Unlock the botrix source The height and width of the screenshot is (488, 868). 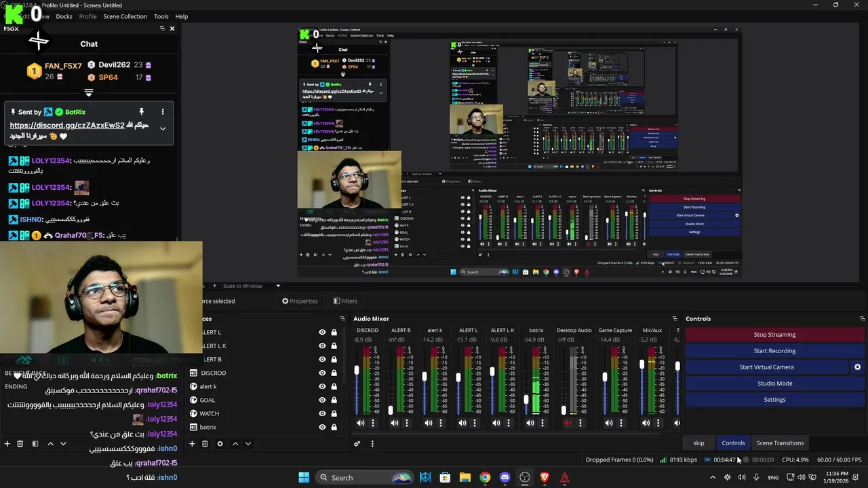(334, 427)
